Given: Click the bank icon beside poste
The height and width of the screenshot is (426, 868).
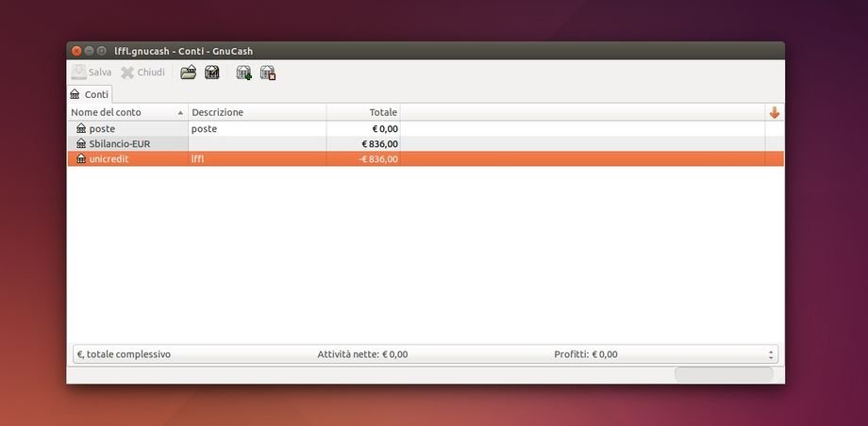Looking at the screenshot, I should 81,129.
